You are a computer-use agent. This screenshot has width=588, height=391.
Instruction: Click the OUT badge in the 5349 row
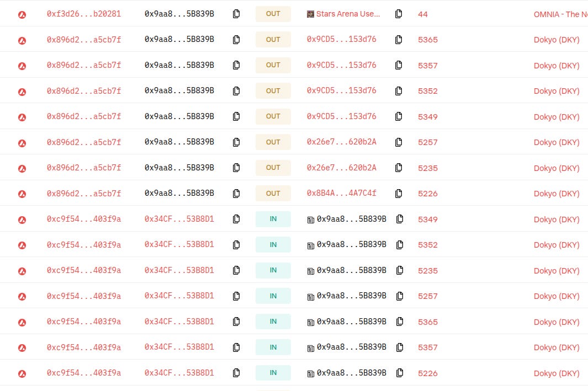tap(273, 116)
